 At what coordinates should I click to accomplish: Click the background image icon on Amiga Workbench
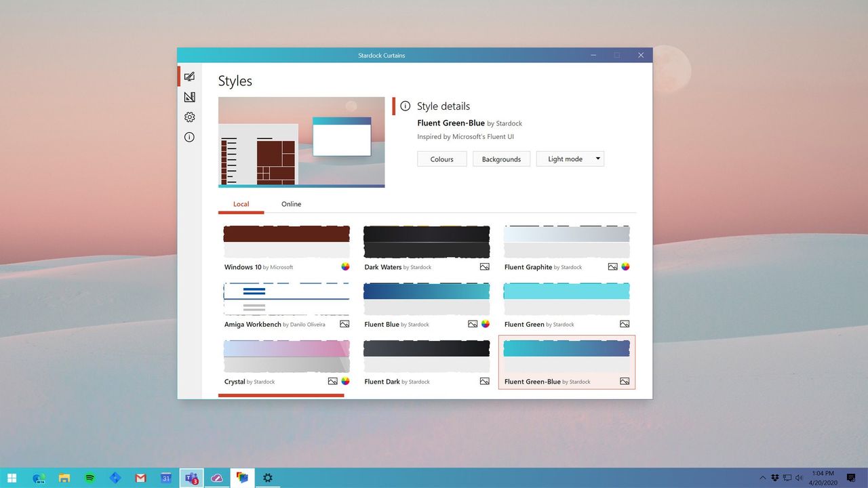(x=344, y=324)
